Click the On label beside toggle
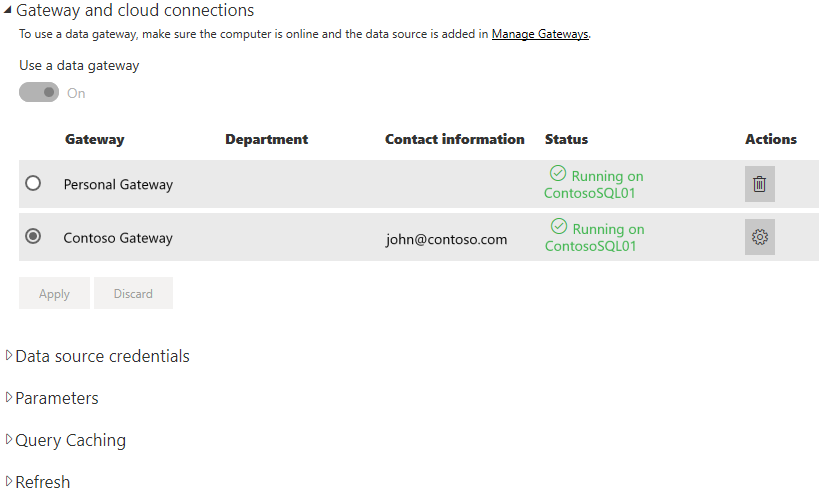 point(76,93)
